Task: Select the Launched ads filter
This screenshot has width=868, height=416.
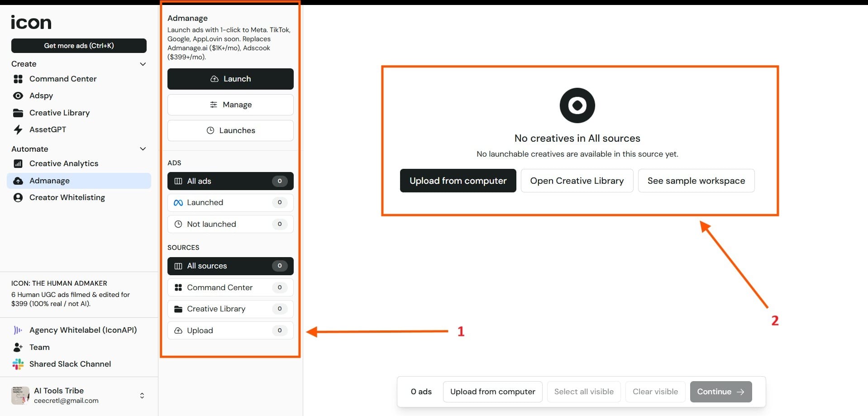Action: click(230, 202)
